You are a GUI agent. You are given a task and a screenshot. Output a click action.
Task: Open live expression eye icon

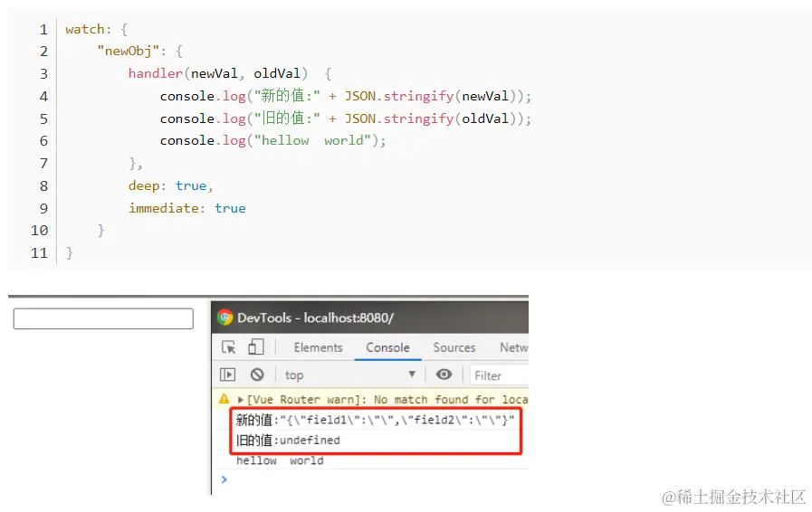444,375
